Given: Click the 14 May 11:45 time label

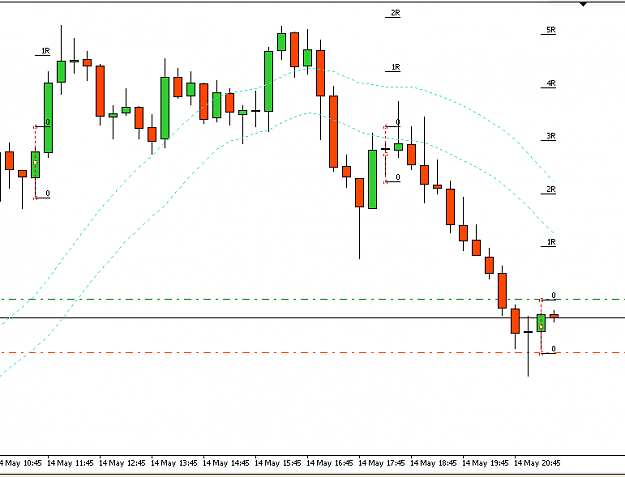Looking at the screenshot, I should coord(70,463).
